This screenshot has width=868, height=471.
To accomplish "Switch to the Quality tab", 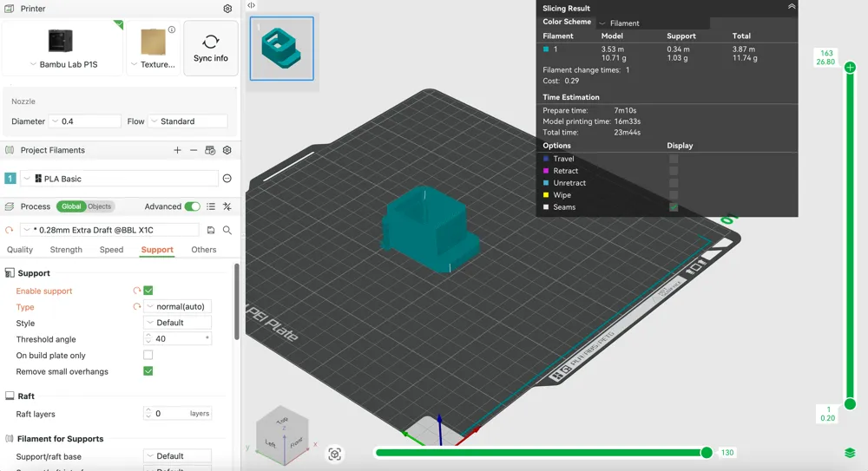I will (20, 250).
